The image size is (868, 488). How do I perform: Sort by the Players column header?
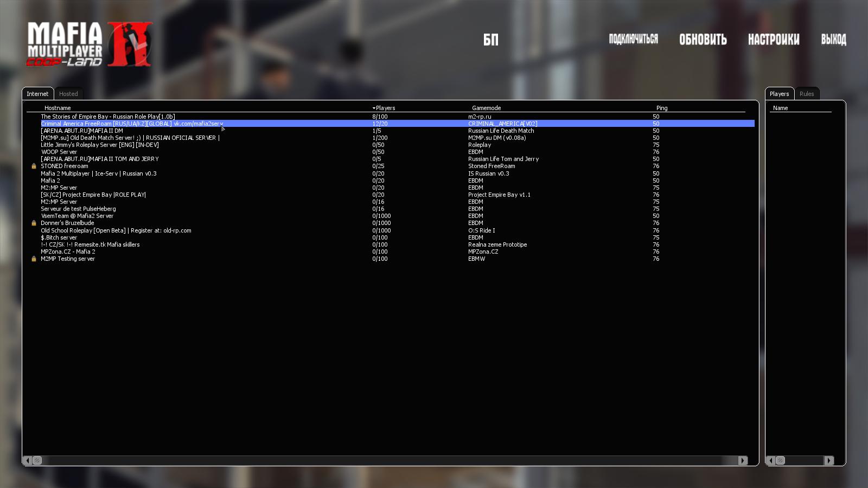385,108
